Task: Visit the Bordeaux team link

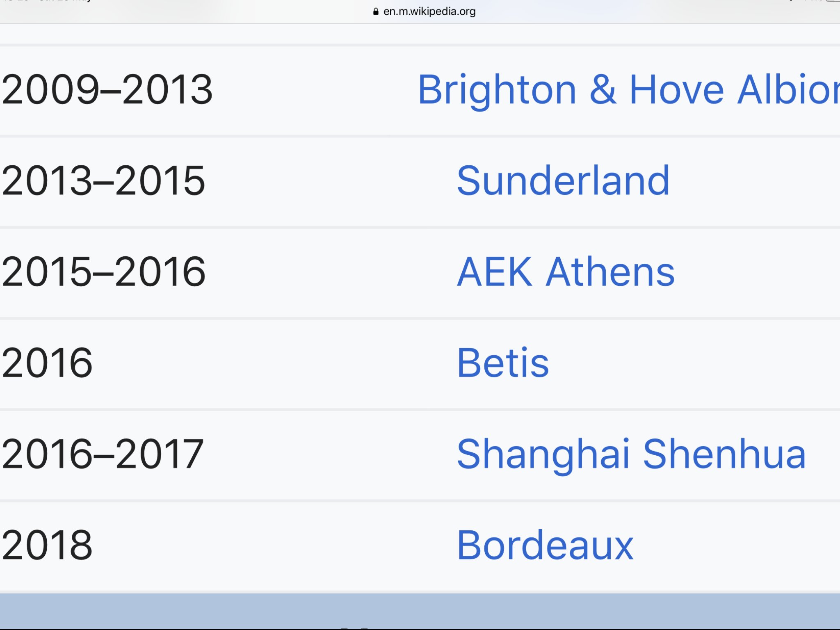Action: pyautogui.click(x=545, y=545)
